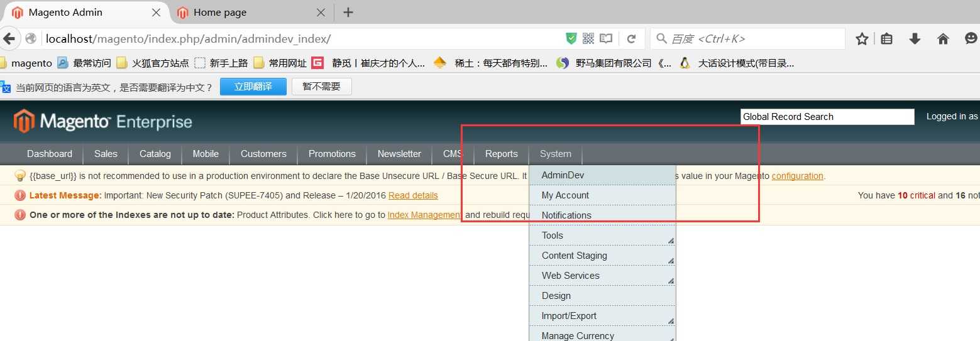Click the QR code icon in address bar

pyautogui.click(x=588, y=39)
